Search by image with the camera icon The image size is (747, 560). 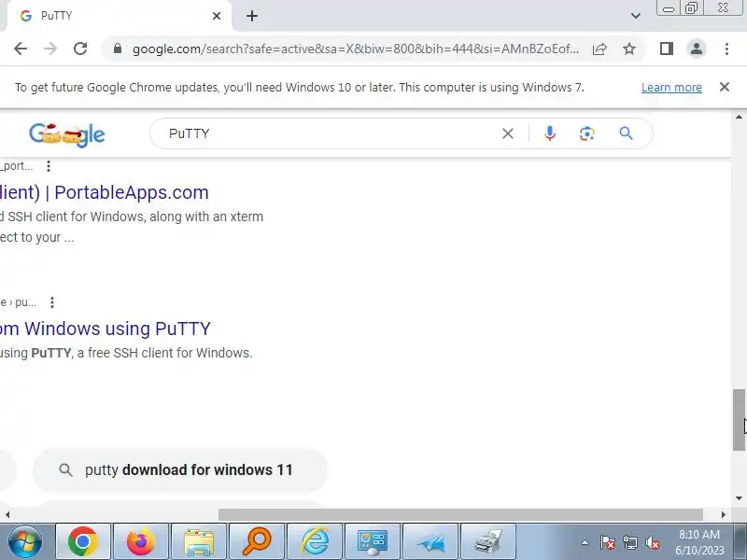(x=587, y=133)
